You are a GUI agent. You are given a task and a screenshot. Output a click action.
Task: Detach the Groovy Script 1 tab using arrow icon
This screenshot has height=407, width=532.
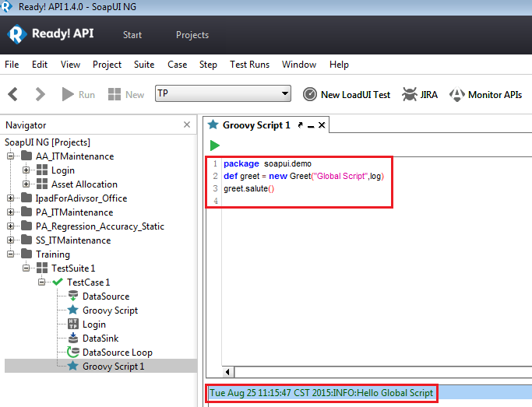[x=300, y=125]
